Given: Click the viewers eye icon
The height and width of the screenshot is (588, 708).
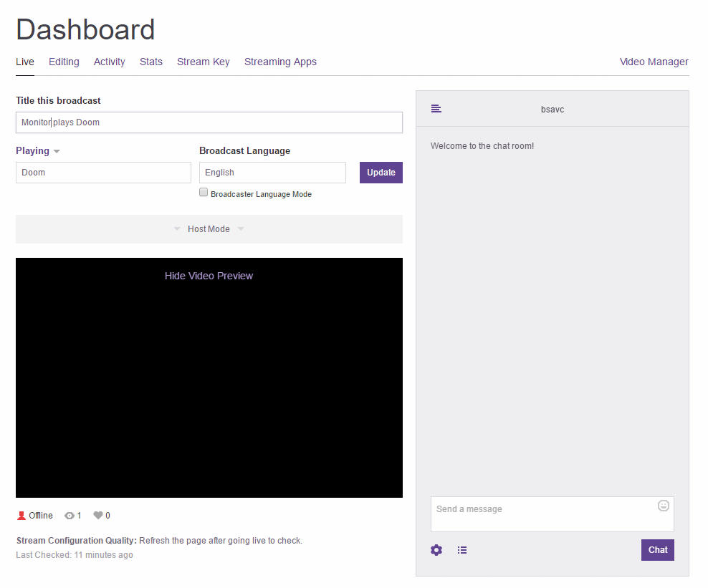Looking at the screenshot, I should pos(69,516).
